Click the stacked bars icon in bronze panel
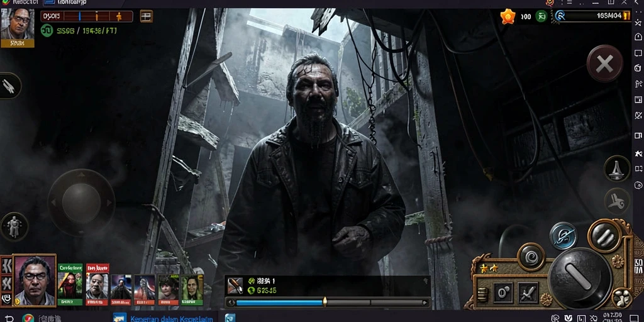This screenshot has width=644, height=322. click(x=482, y=294)
